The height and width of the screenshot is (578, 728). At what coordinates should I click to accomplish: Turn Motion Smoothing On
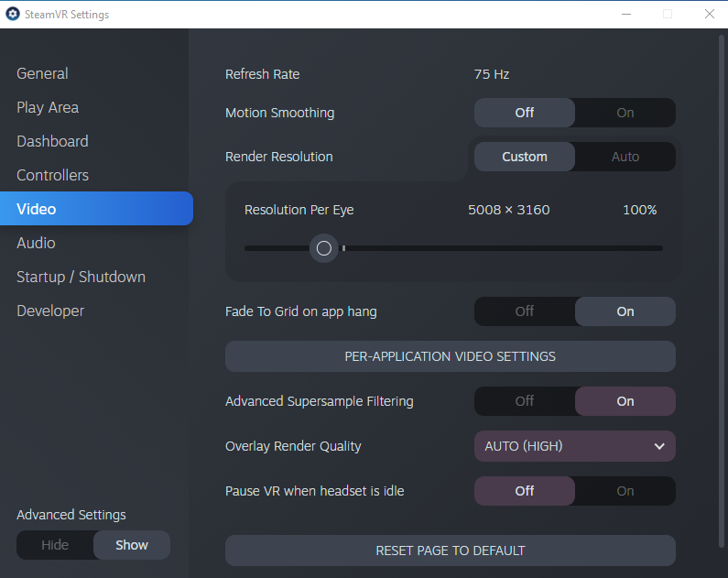click(x=625, y=113)
